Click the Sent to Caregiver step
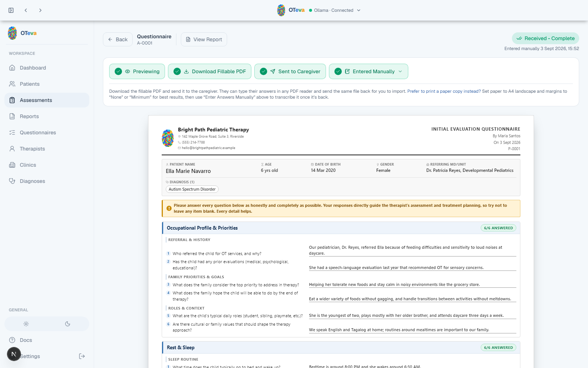Image resolution: width=588 pixels, height=368 pixels. pos(290,71)
